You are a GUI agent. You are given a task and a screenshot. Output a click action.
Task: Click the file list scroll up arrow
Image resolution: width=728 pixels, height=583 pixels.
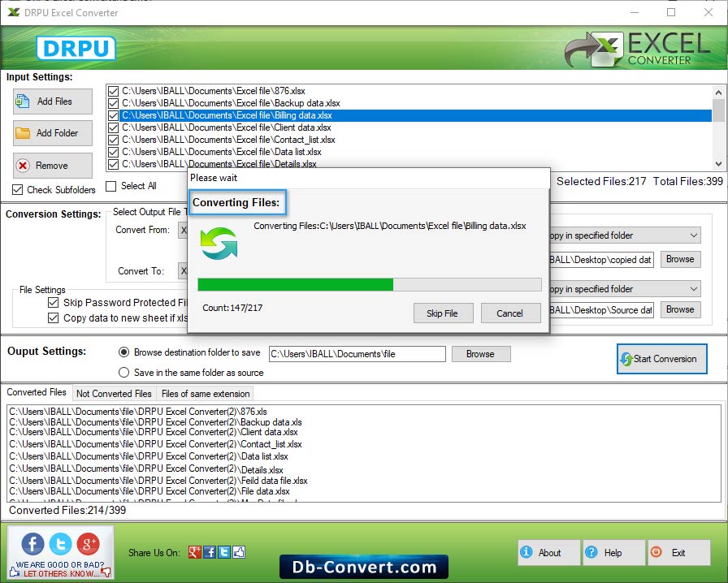719,92
